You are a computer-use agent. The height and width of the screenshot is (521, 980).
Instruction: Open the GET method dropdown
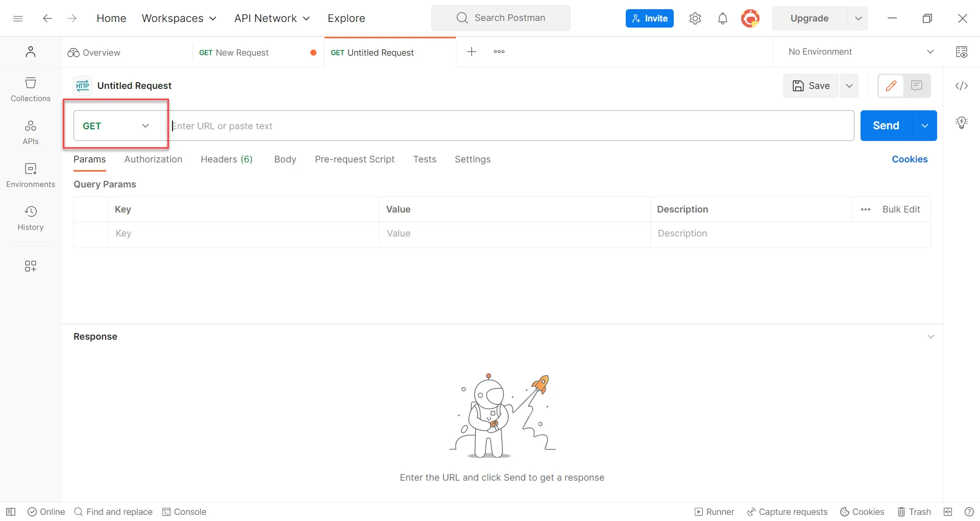tap(116, 126)
